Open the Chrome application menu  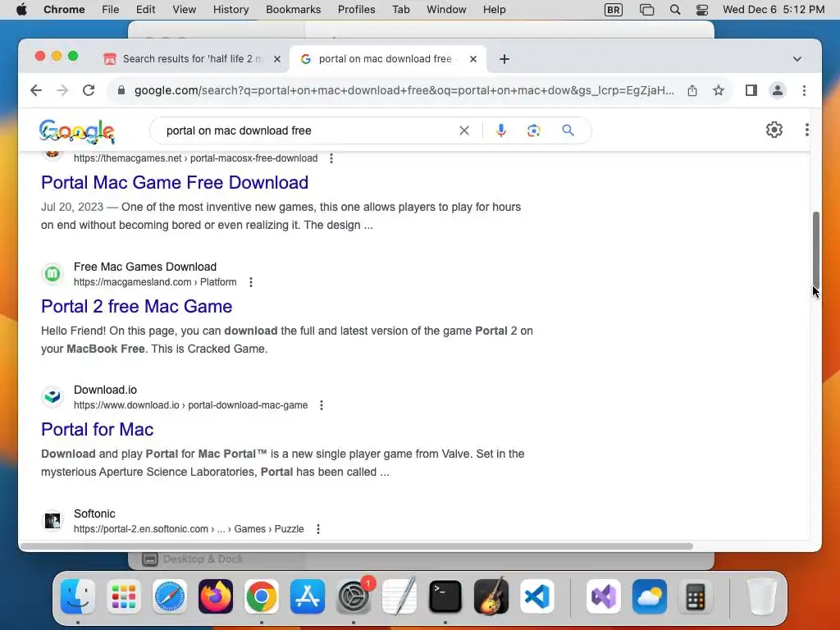pyautogui.click(x=64, y=9)
